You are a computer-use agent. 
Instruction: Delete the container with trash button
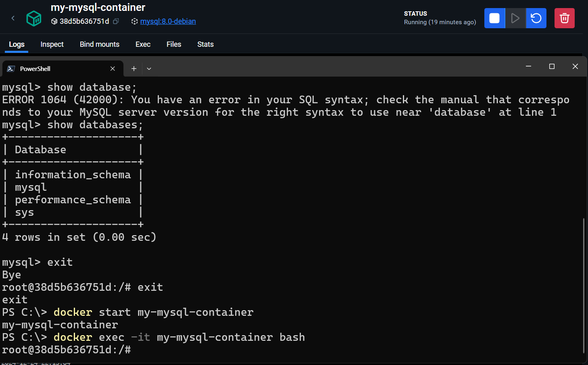565,18
